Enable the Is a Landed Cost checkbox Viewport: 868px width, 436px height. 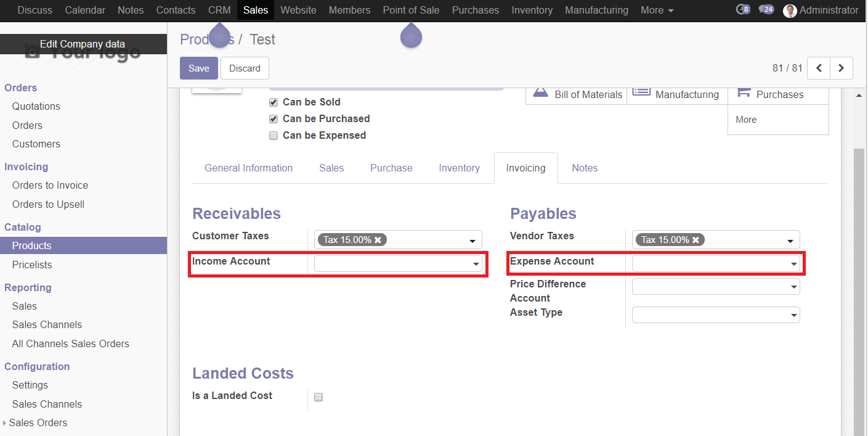coord(318,397)
